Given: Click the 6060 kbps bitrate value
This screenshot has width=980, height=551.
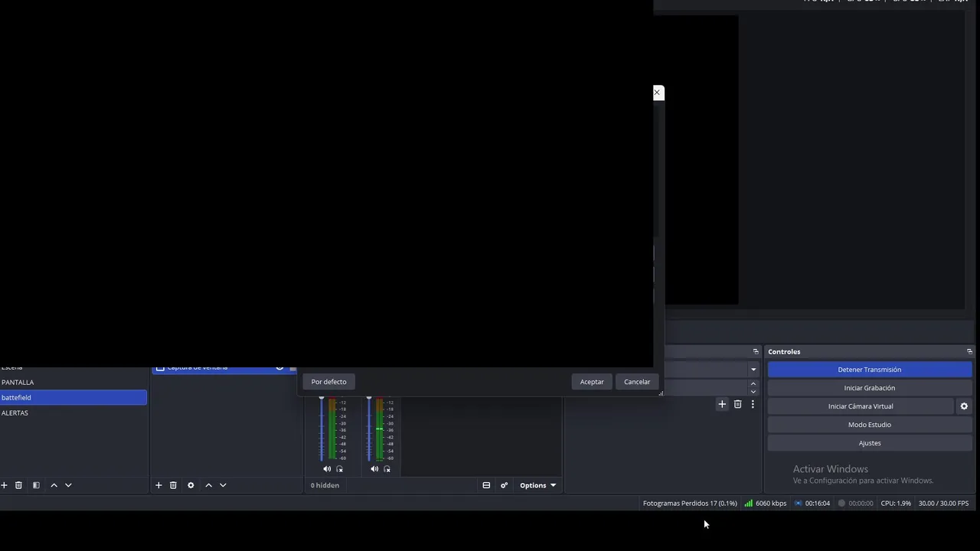Looking at the screenshot, I should (771, 504).
